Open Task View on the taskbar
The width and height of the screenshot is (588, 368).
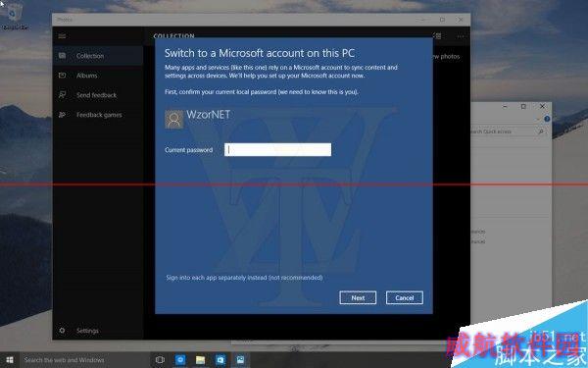[160, 360]
